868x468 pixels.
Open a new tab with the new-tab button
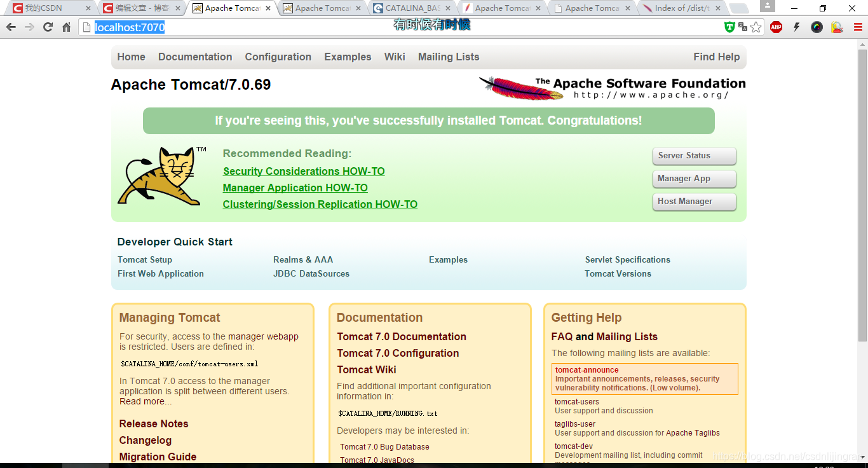tap(738, 8)
